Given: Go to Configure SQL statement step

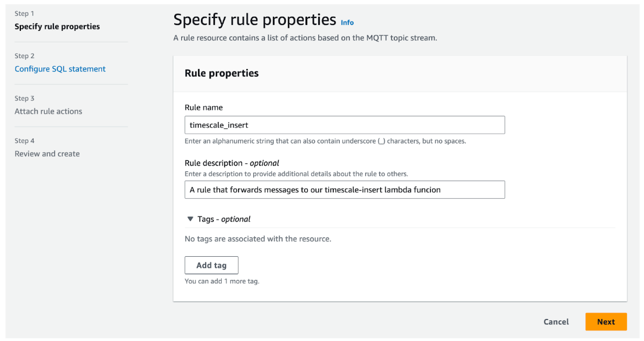Looking at the screenshot, I should point(60,69).
